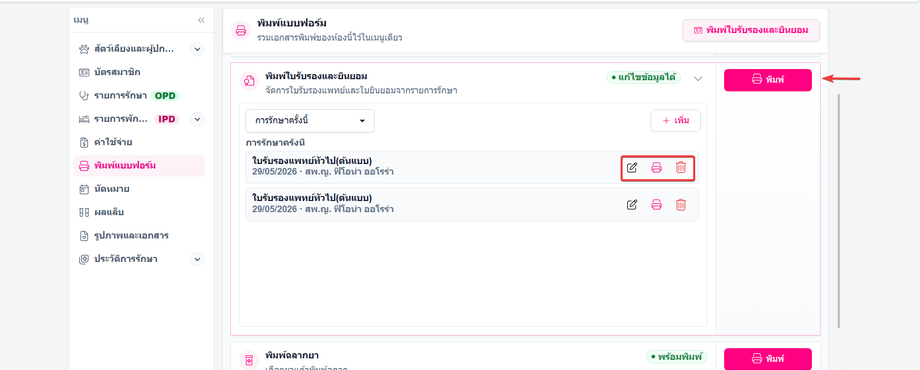Expand สัตว์เลี้ยงและผู้ปกครอง sidebar section
This screenshot has height=370, width=920.
tap(198, 49)
